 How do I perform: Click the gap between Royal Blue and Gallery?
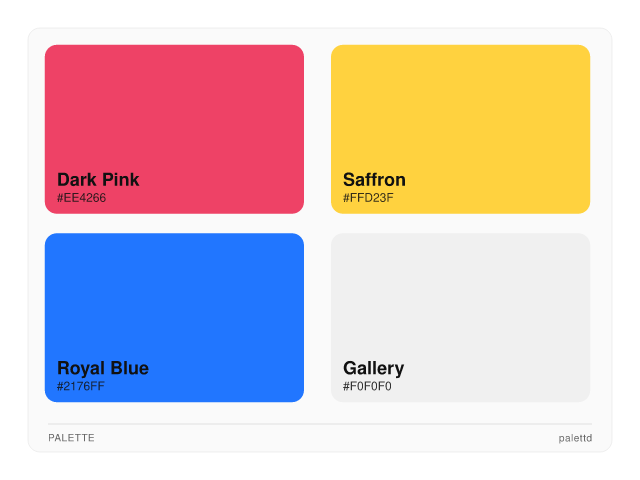click(x=317, y=318)
